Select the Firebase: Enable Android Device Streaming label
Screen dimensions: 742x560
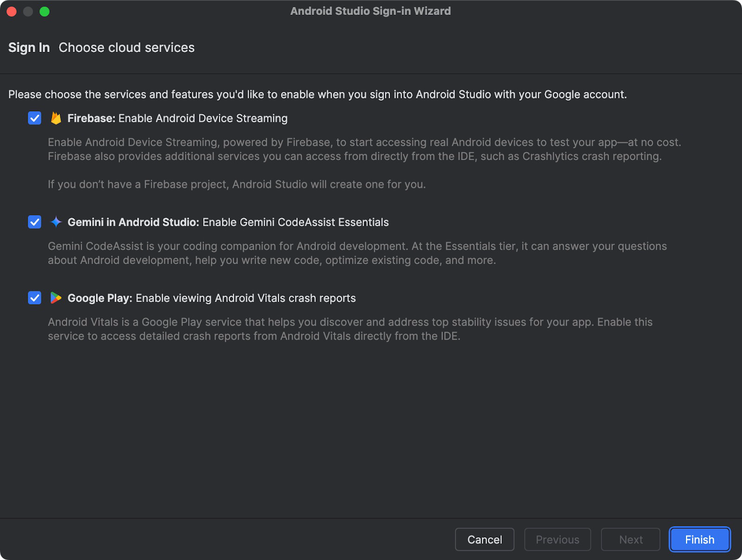pyautogui.click(x=178, y=118)
